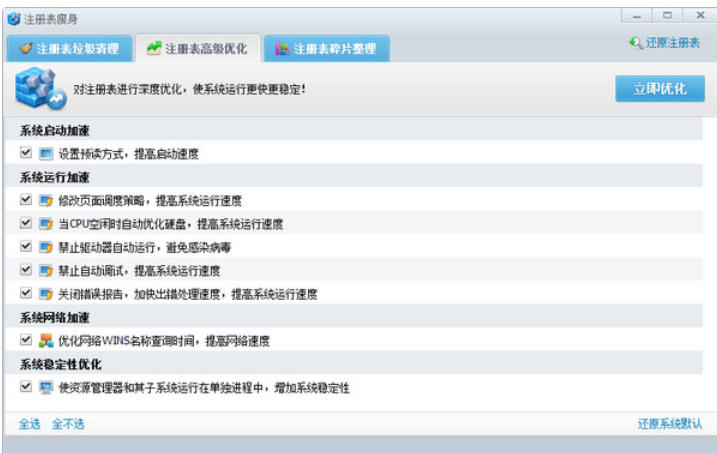
Task: Uncheck the 设置预读方式 checkbox
Action: [x=25, y=154]
